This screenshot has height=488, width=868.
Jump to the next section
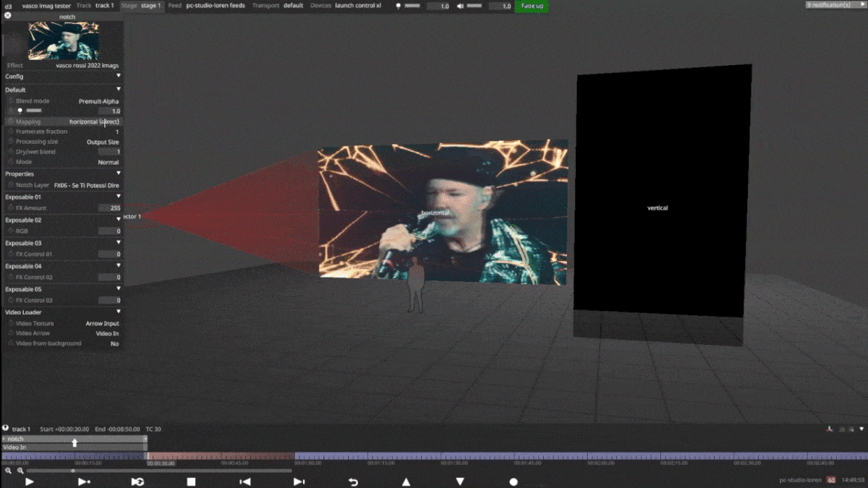click(299, 481)
